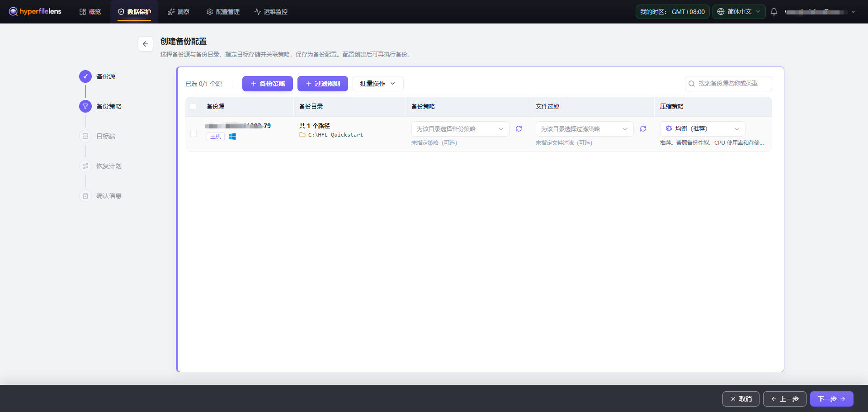Click the 确认信息 step label
The image size is (868, 412).
(109, 196)
